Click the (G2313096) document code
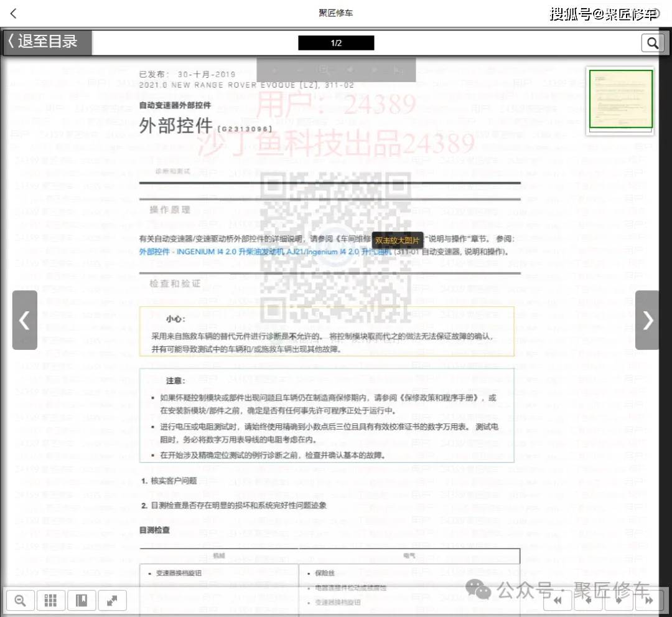Screen dimensions: 672x617 pos(245,129)
